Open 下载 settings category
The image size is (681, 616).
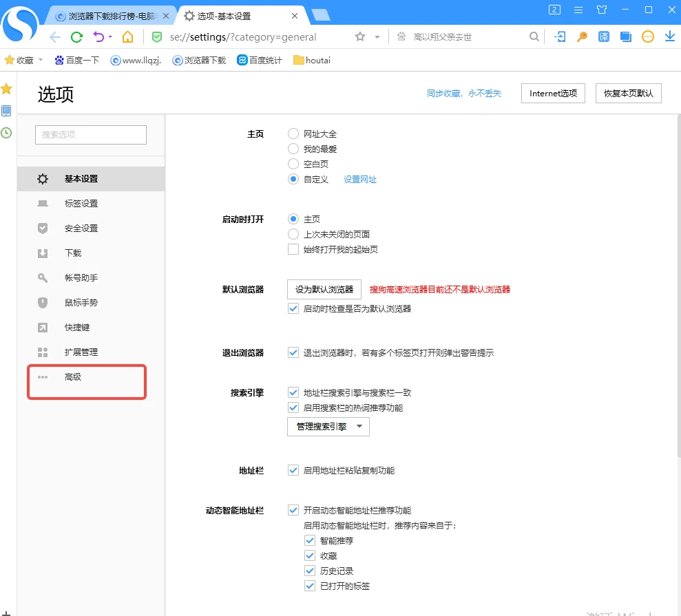click(91, 253)
